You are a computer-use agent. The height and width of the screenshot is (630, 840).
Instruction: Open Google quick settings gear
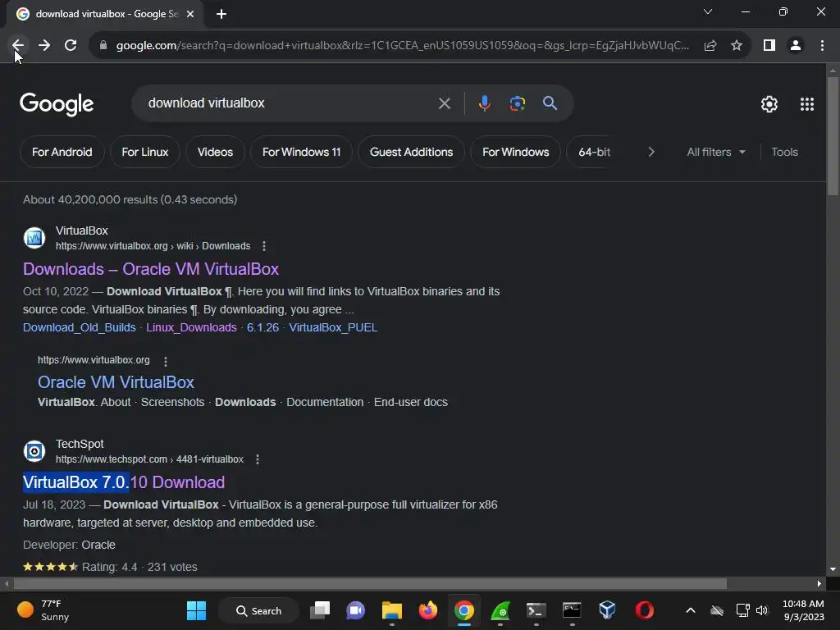pos(769,104)
